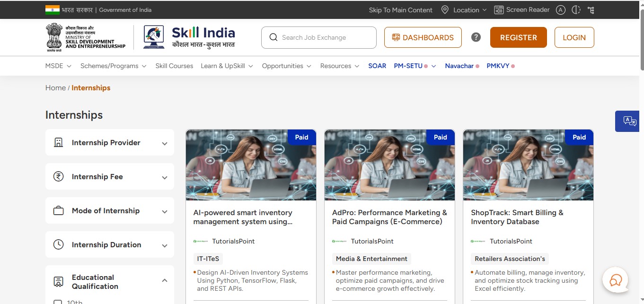
Task: Expand the Opportunities menu
Action: (287, 66)
